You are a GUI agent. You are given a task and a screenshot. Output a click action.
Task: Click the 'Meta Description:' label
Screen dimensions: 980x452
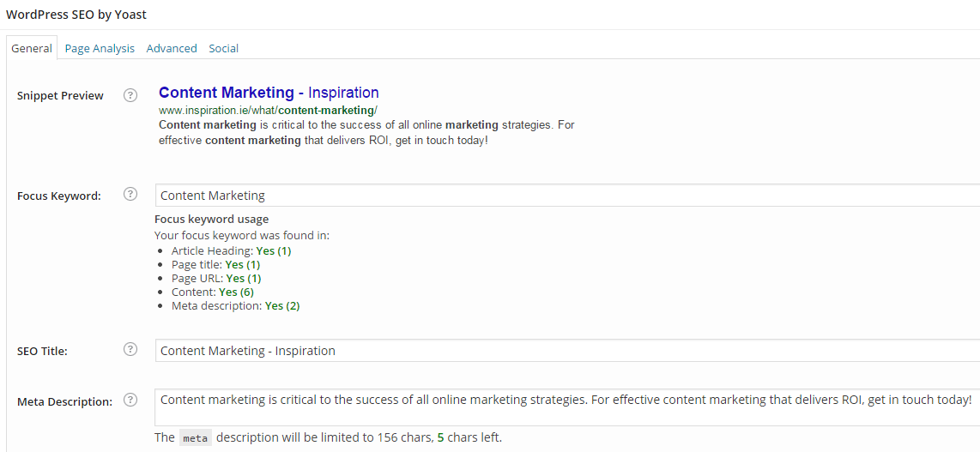click(x=64, y=401)
